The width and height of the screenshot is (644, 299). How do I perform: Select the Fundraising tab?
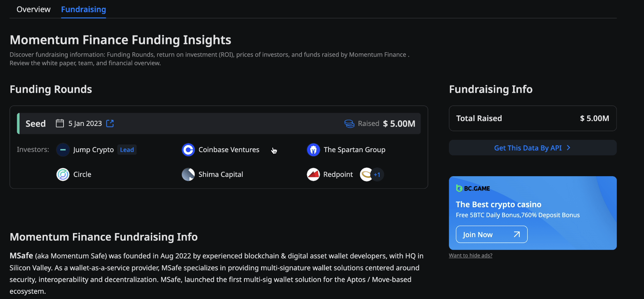click(83, 9)
